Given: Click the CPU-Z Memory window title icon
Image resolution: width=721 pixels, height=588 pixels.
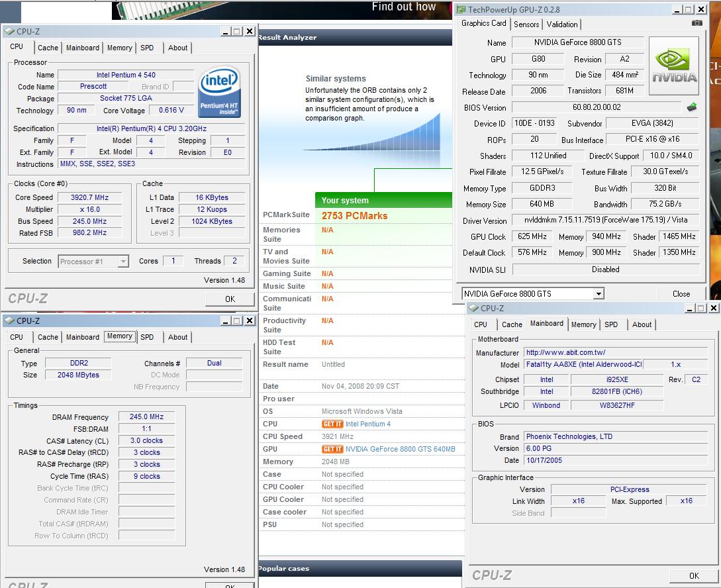Looking at the screenshot, I should (x=9, y=320).
